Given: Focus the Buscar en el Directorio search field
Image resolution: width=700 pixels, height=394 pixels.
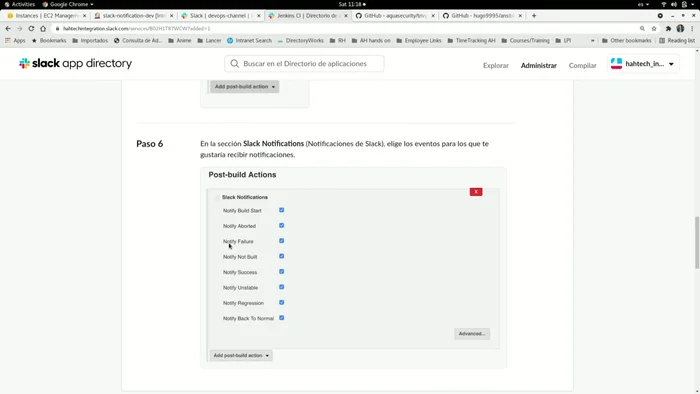Looking at the screenshot, I should (304, 64).
